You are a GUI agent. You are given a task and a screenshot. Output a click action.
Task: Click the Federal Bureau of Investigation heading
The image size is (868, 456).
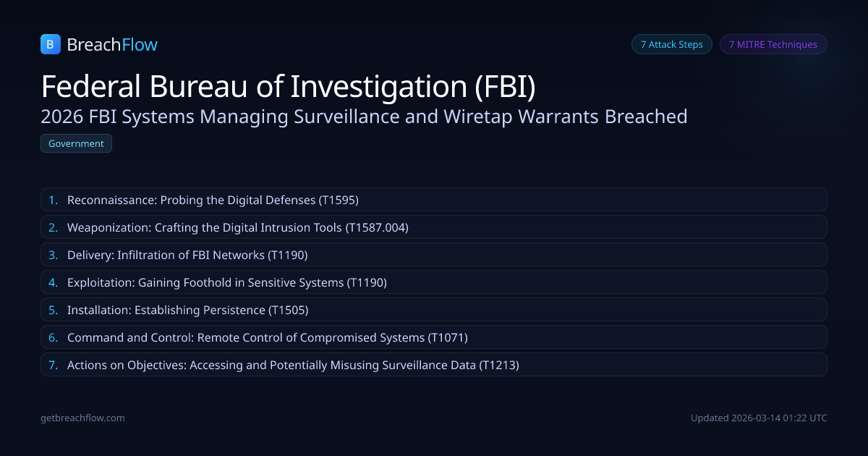coord(288,86)
